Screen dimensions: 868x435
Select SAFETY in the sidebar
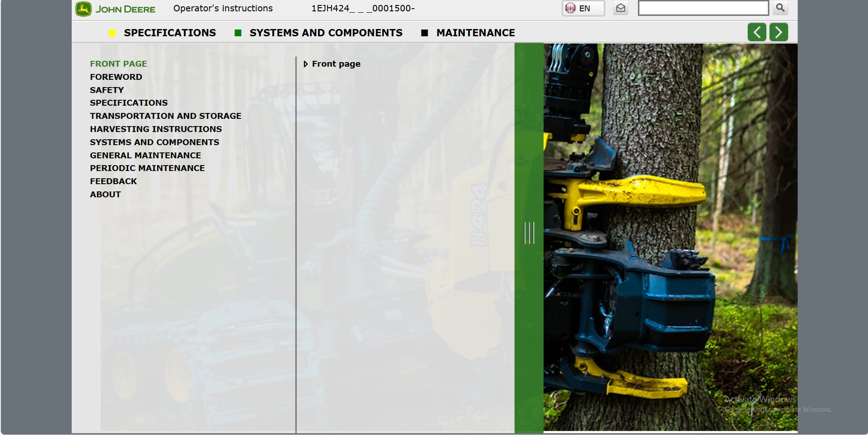click(107, 90)
